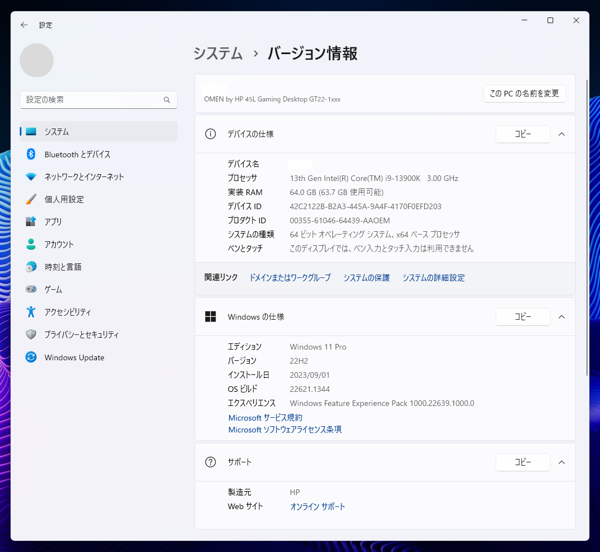Click the インストール日 value 2023/09/01
This screenshot has width=600, height=552.
(310, 375)
